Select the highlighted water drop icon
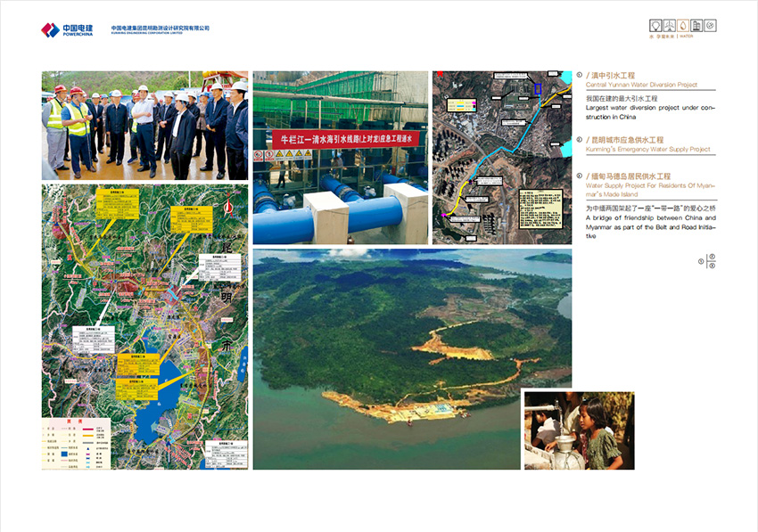This screenshot has width=758, height=532. pyautogui.click(x=682, y=26)
